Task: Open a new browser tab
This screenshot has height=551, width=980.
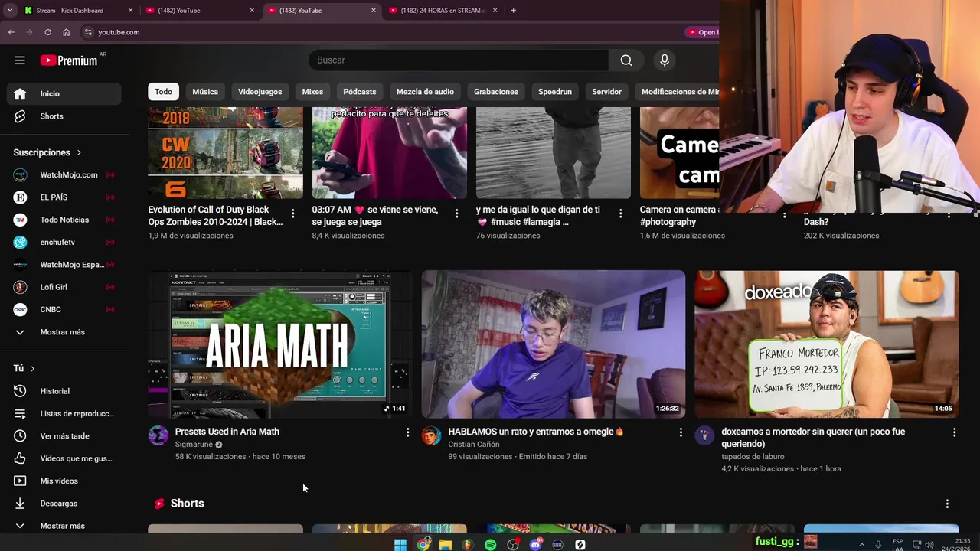Action: point(513,11)
